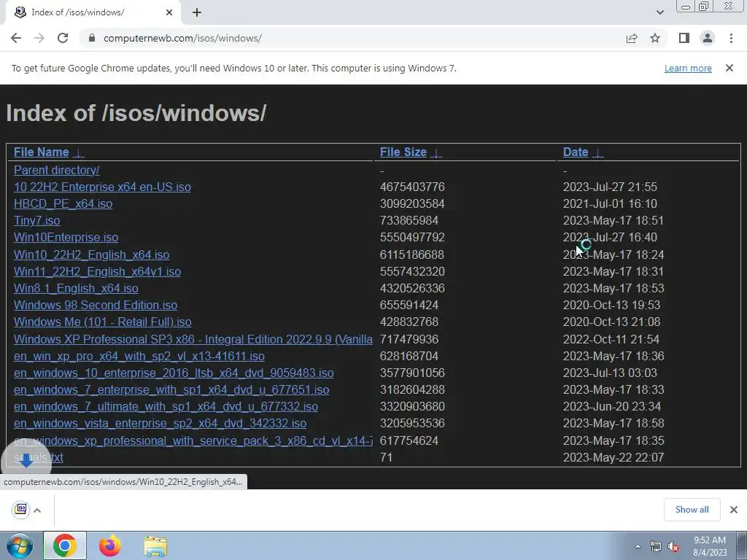Open Windows Explorer from the taskbar
The width and height of the screenshot is (747, 560).
coord(155,546)
